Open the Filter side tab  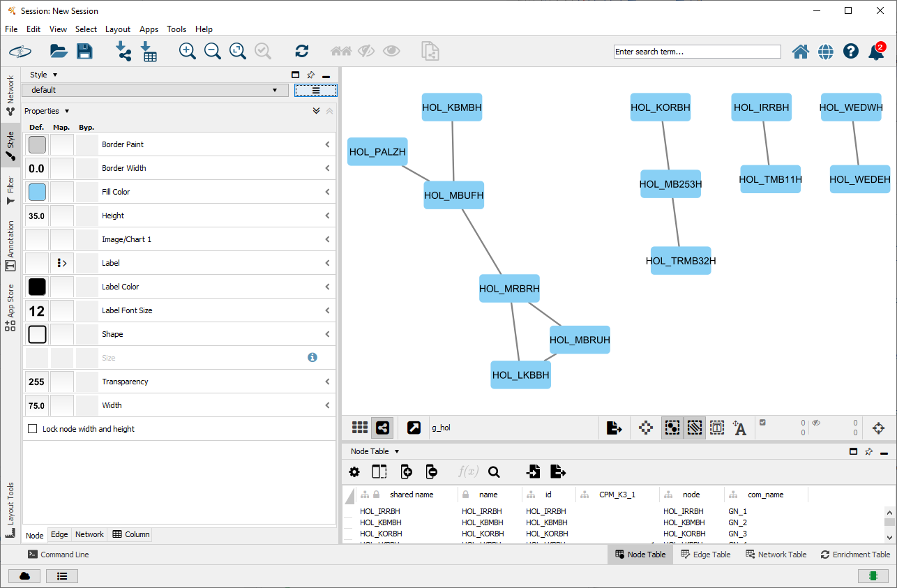tap(10, 190)
